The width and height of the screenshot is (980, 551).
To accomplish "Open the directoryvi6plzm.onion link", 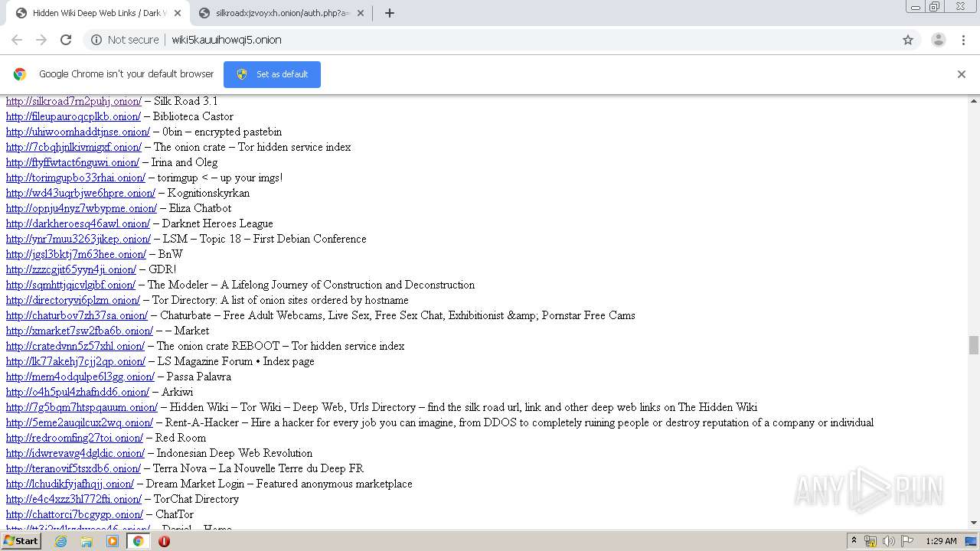I will point(73,300).
